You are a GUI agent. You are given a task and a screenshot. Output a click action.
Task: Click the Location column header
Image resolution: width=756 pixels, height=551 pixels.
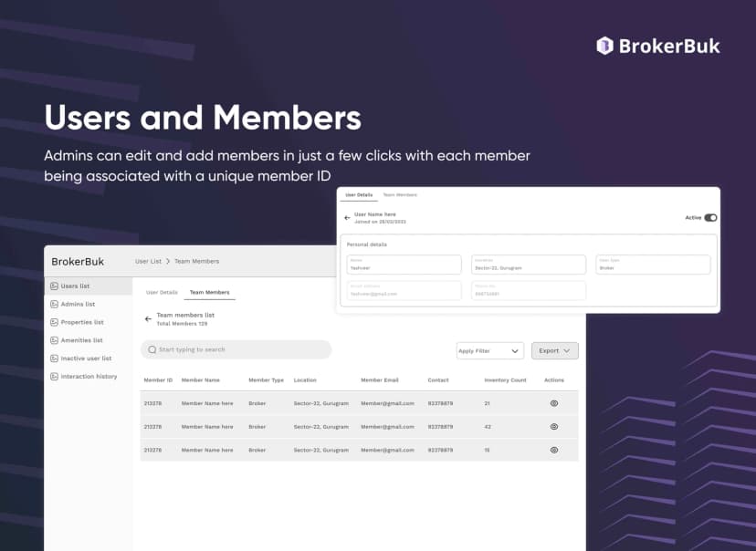(305, 380)
